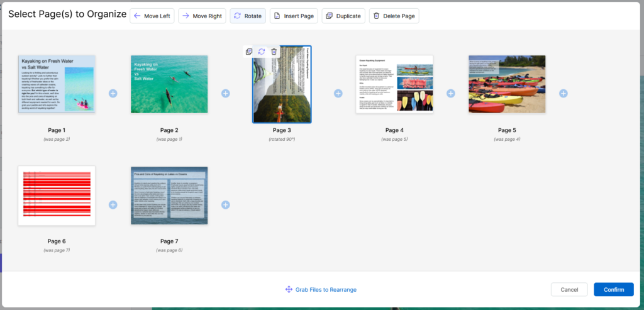Click the '(was page 7)' note
Image resolution: width=644 pixels, height=310 pixels.
click(57, 250)
